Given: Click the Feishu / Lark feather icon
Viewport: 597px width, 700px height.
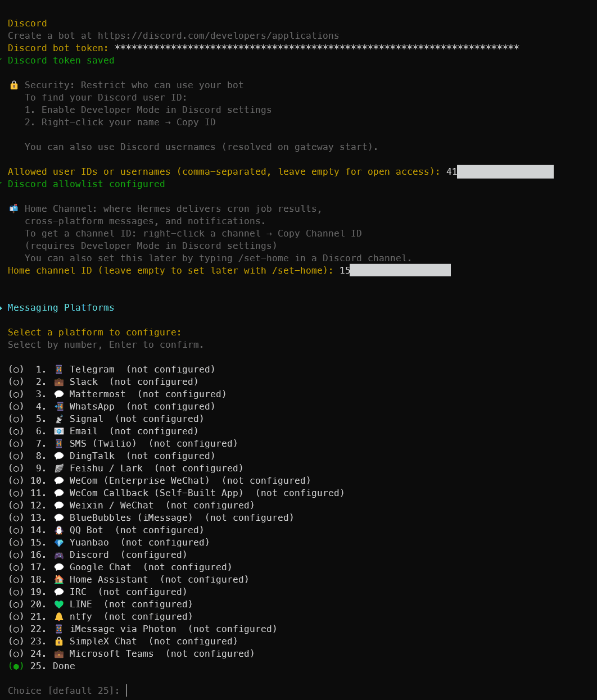Looking at the screenshot, I should pyautogui.click(x=58, y=469).
